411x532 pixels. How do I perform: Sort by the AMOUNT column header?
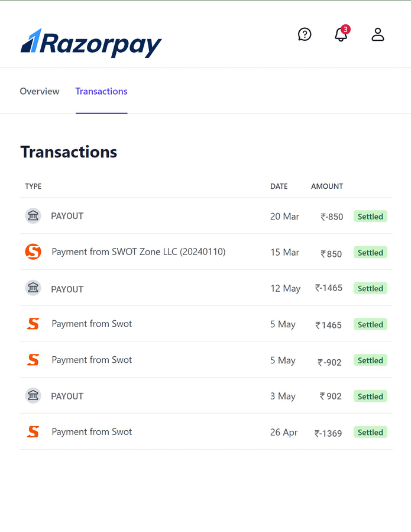[326, 186]
